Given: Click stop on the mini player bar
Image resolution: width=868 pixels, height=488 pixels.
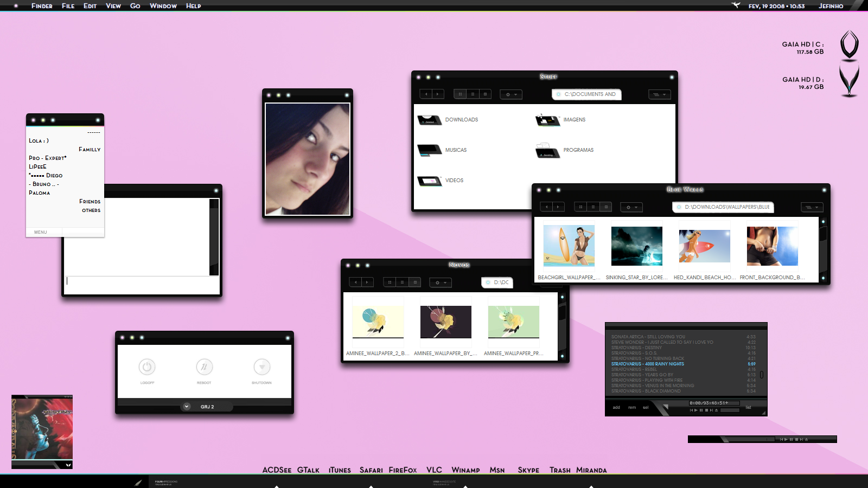Looking at the screenshot, I should coord(797,439).
